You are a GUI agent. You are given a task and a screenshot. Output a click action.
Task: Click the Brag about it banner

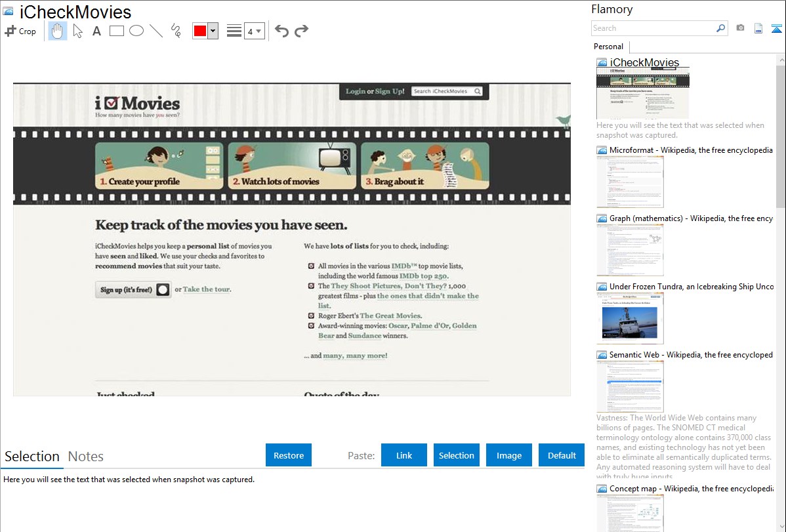pos(425,166)
